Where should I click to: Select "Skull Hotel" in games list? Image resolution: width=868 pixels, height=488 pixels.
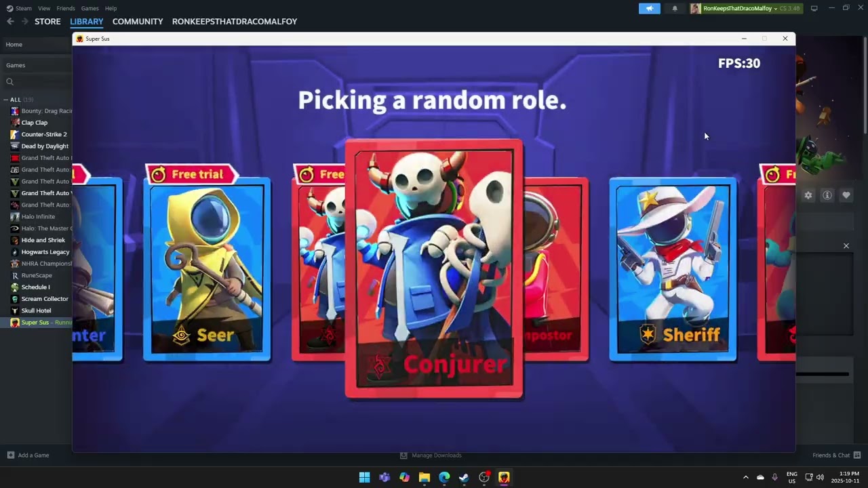pyautogui.click(x=36, y=310)
